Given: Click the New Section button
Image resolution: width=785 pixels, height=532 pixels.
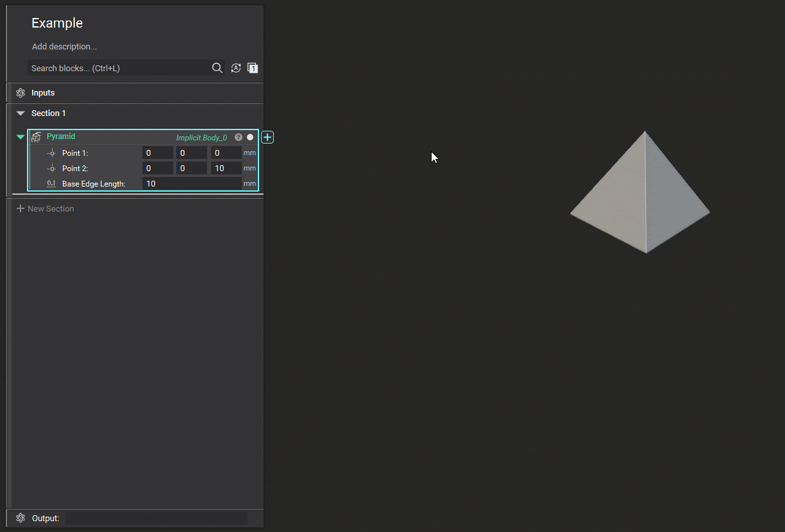Looking at the screenshot, I should 45,209.
